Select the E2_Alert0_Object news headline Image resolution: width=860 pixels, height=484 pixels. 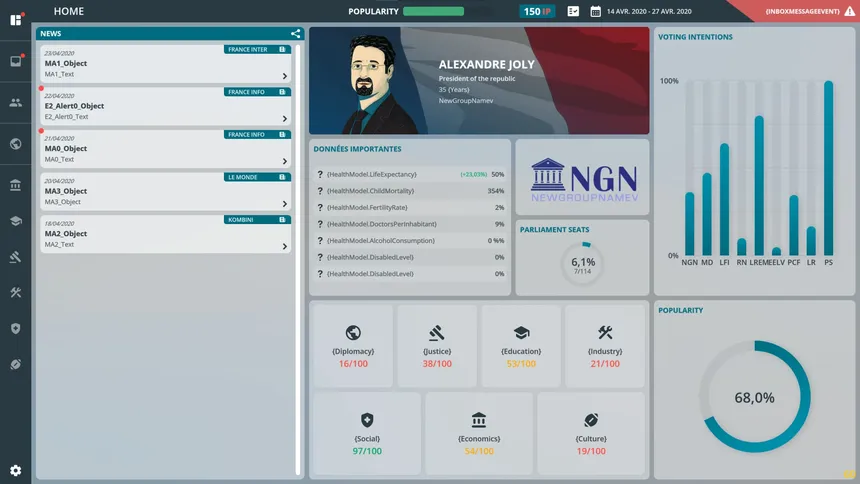point(74,106)
